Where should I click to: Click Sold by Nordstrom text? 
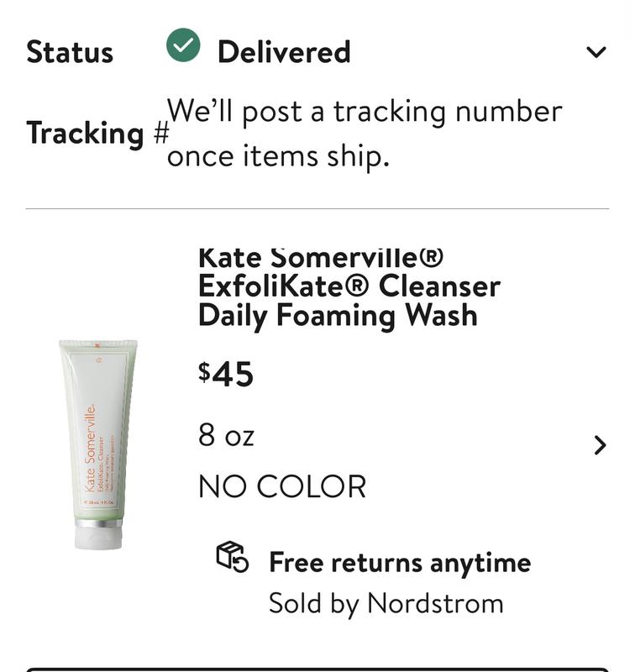click(386, 602)
